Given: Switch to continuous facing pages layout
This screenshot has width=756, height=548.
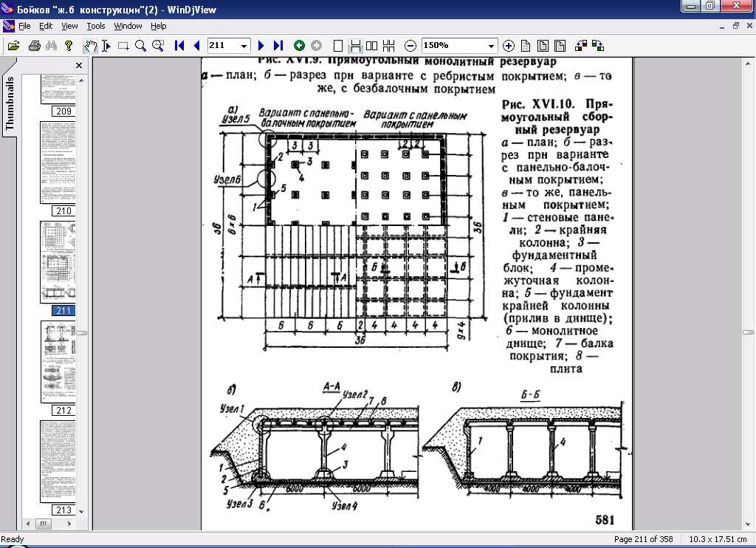Looking at the screenshot, I should click(x=388, y=46).
